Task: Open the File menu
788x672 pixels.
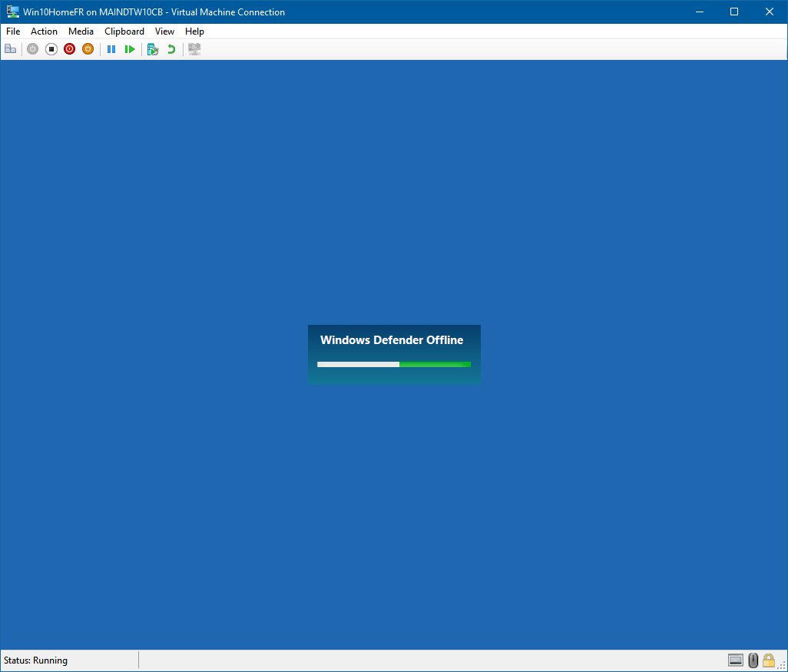Action: pyautogui.click(x=13, y=31)
